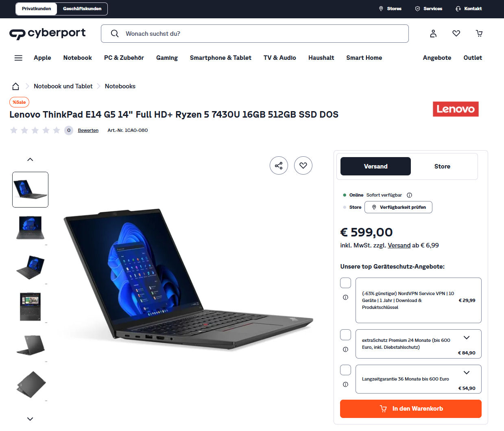This screenshot has width=504, height=431.
Task: Click Verfügbarkeit prüfen button
Action: click(398, 207)
